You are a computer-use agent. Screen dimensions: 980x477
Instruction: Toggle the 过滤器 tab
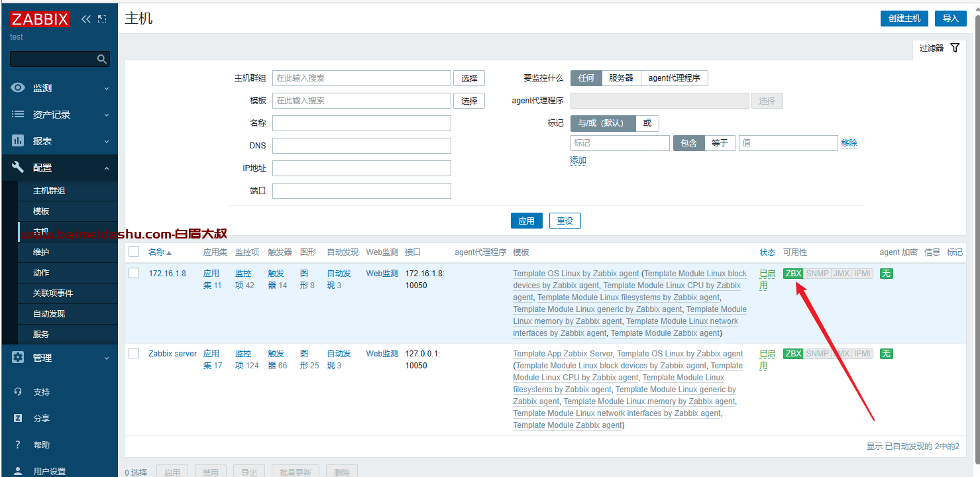939,48
